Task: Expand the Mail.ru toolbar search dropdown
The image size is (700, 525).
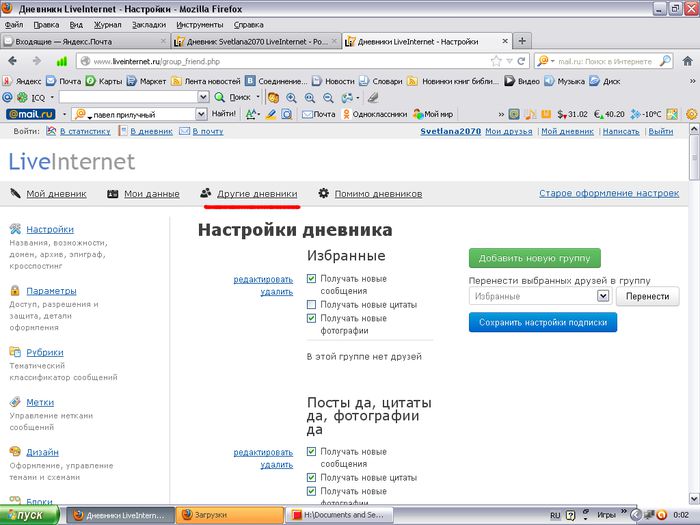Action: point(202,114)
